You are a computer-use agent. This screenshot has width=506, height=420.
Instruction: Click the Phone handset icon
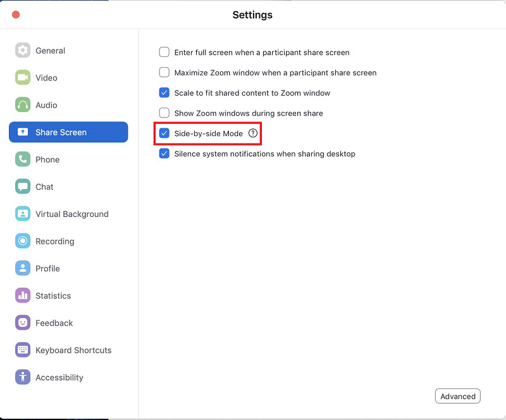(x=23, y=159)
